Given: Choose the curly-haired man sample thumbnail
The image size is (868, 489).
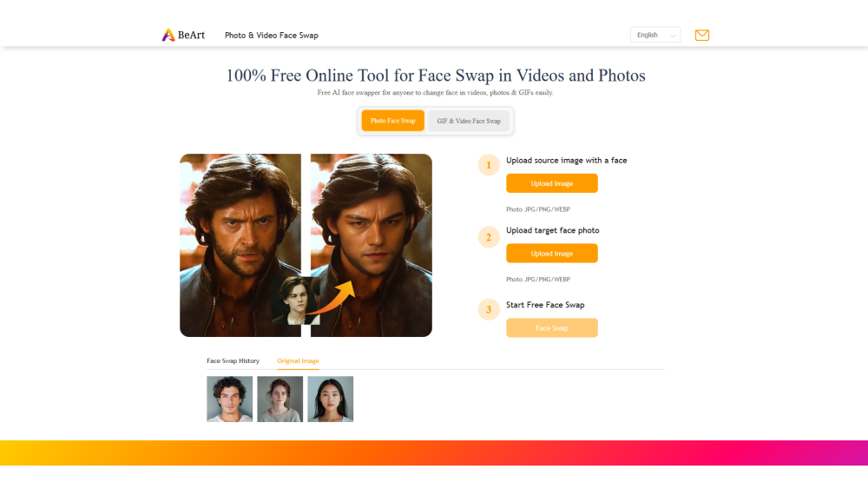Looking at the screenshot, I should click(229, 399).
